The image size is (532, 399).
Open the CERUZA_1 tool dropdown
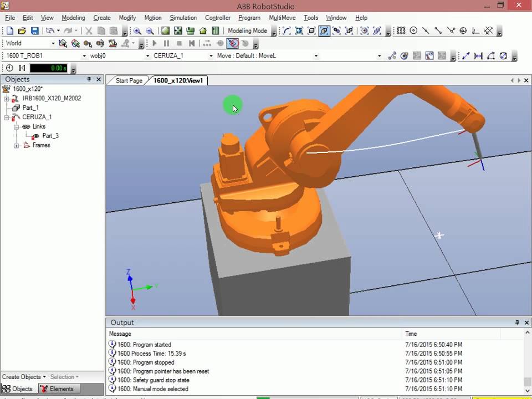211,55
